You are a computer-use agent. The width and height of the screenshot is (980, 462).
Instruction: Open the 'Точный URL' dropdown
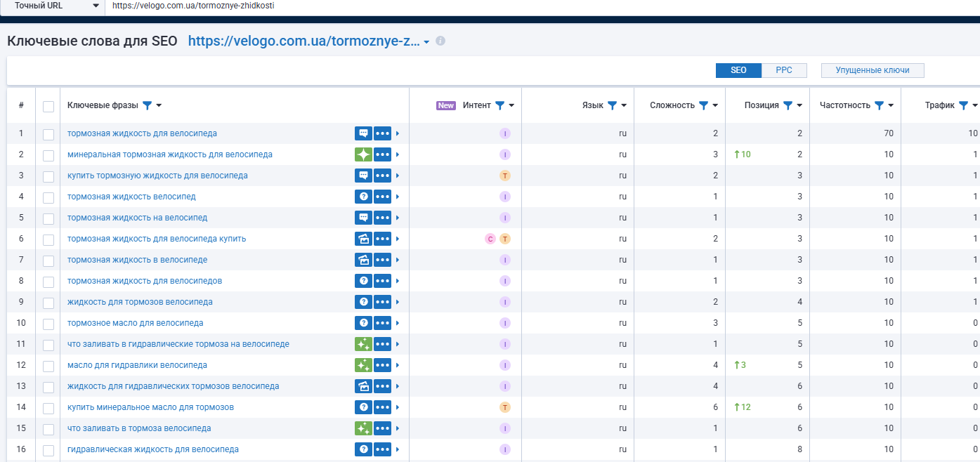click(53, 6)
